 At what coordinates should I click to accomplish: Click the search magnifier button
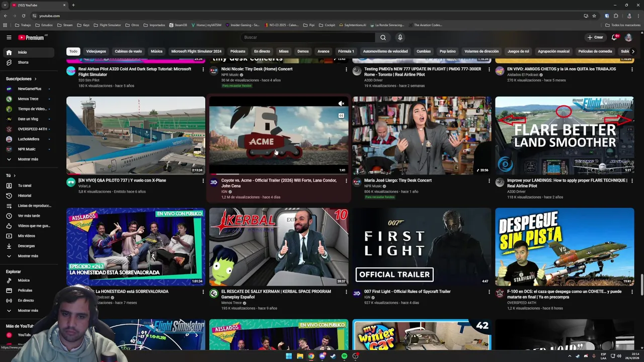coord(383,37)
